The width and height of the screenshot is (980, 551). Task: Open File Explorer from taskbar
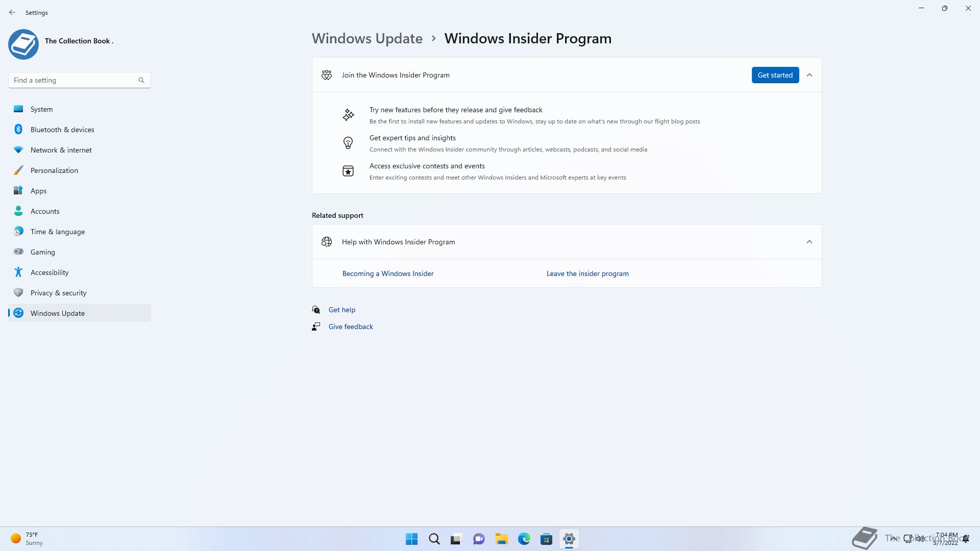point(501,539)
